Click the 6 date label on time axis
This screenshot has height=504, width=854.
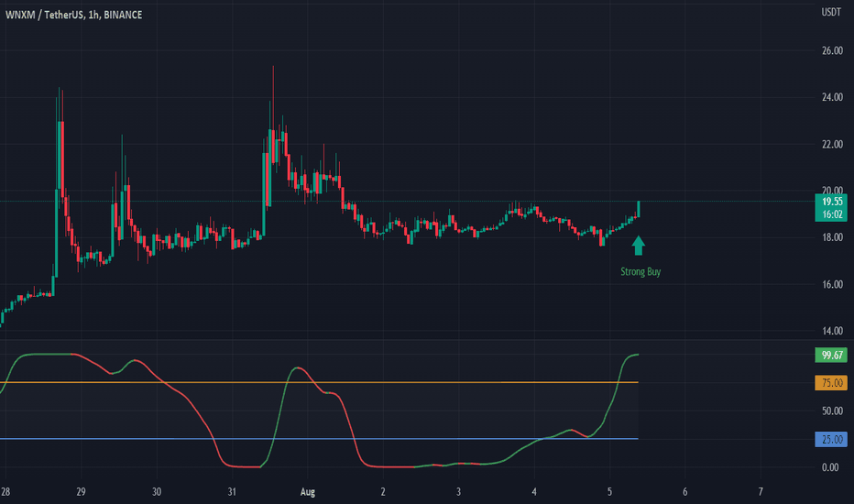[x=685, y=492]
